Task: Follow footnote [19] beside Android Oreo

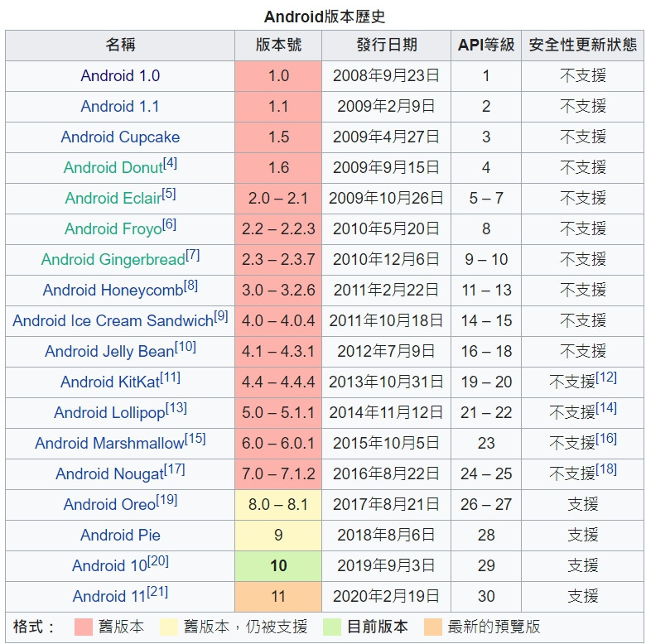Action: (166, 500)
